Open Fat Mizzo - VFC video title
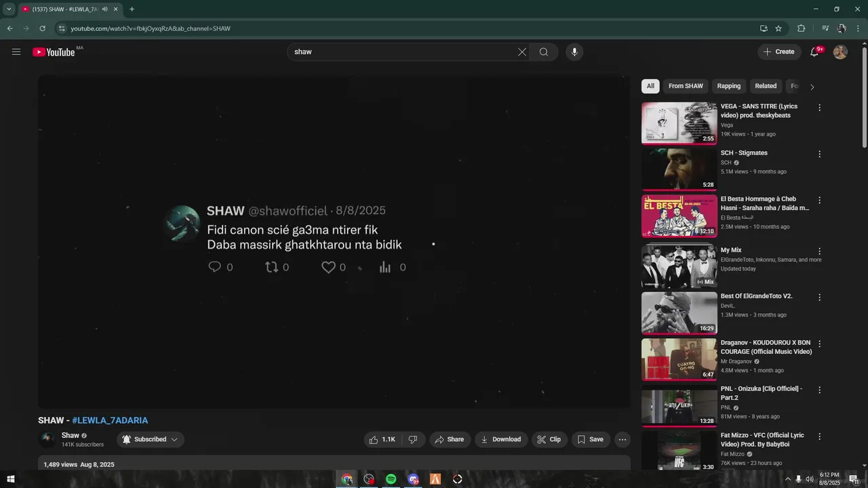Image resolution: width=868 pixels, height=488 pixels. pos(762,440)
